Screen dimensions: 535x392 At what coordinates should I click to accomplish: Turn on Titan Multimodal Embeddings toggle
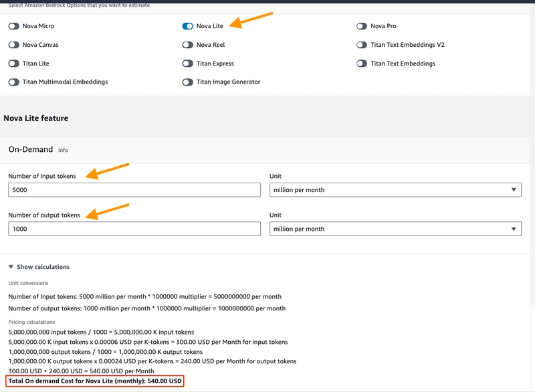[14, 82]
